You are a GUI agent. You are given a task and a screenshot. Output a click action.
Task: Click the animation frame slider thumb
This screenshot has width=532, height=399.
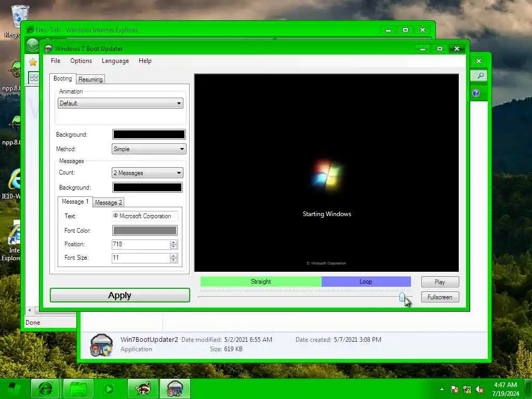402,297
